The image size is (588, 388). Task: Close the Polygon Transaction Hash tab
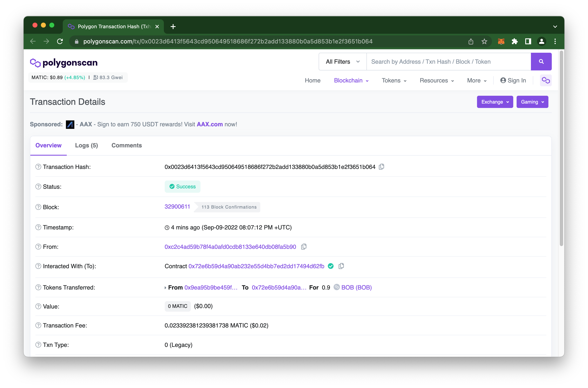[x=157, y=27]
